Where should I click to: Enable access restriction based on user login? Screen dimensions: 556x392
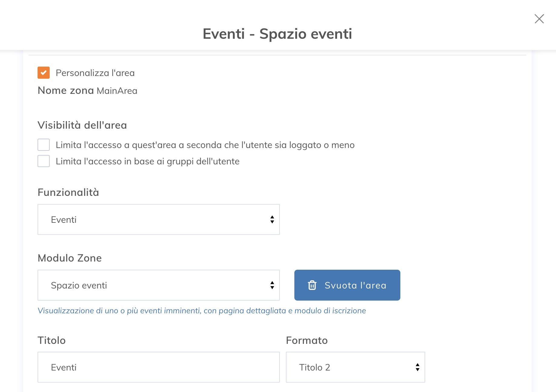44,145
